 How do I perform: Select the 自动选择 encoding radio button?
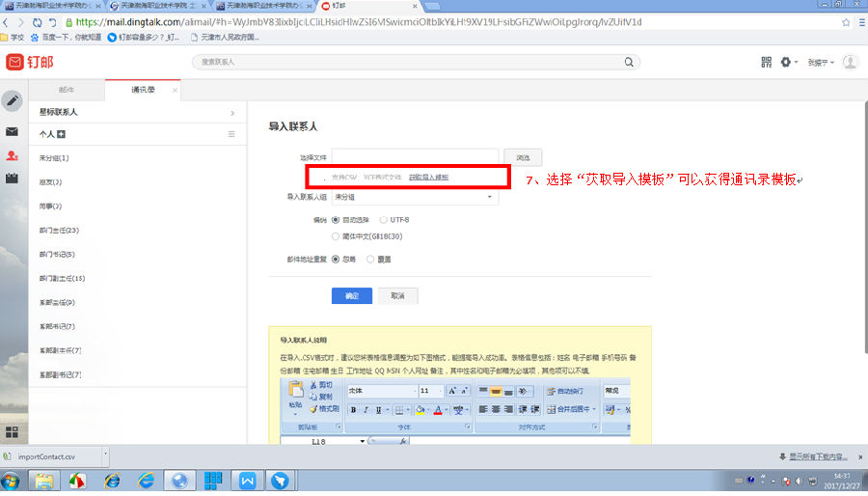(336, 220)
